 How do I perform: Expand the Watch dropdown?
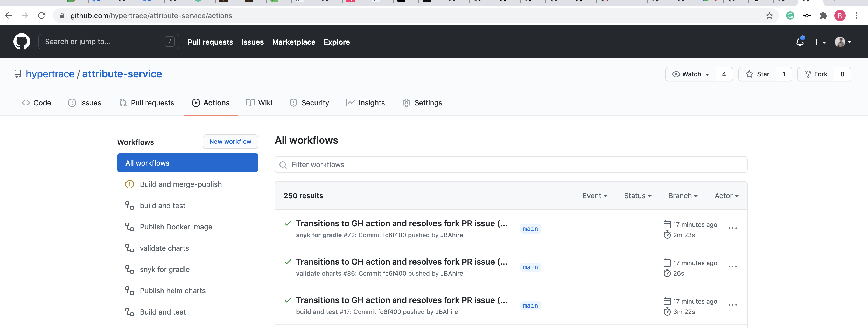point(690,74)
